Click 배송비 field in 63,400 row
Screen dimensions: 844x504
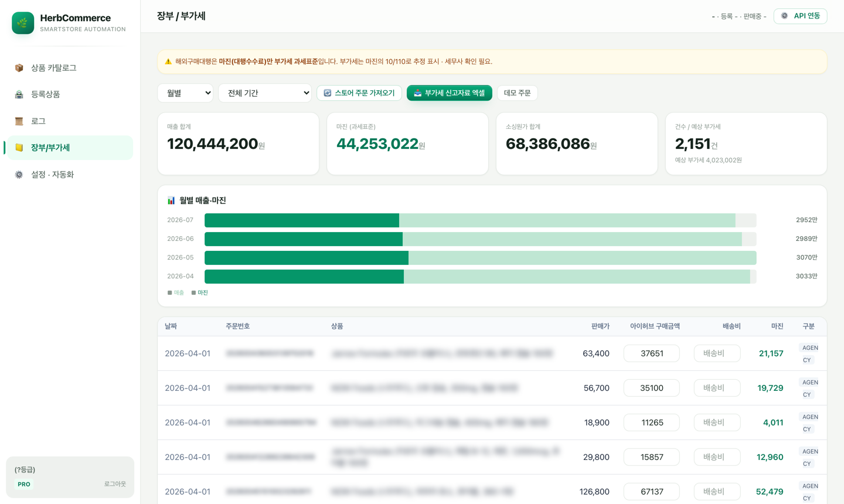[x=717, y=353]
